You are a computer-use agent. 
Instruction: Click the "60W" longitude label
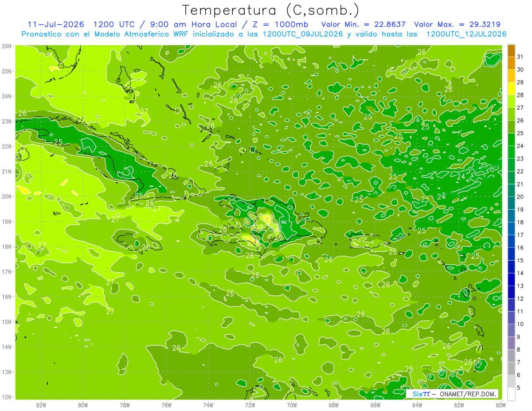500,405
